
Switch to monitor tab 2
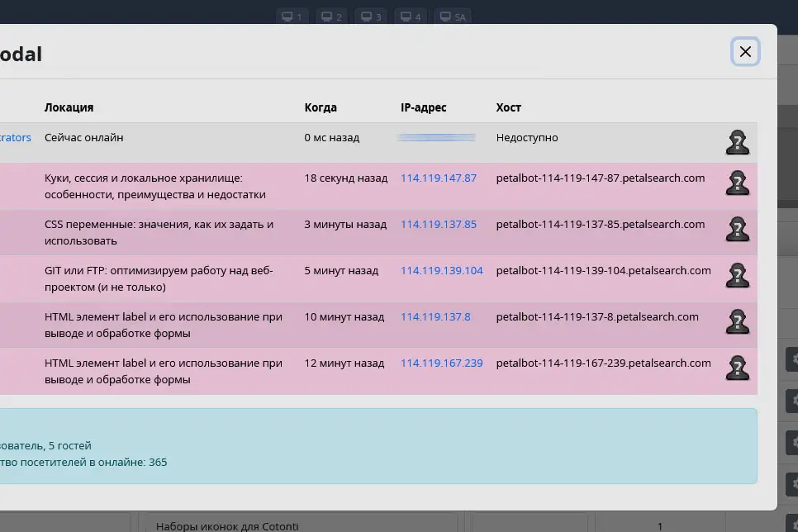point(332,17)
